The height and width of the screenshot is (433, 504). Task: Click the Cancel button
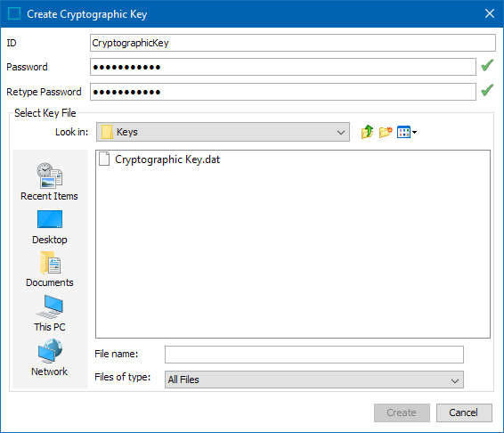(x=464, y=413)
